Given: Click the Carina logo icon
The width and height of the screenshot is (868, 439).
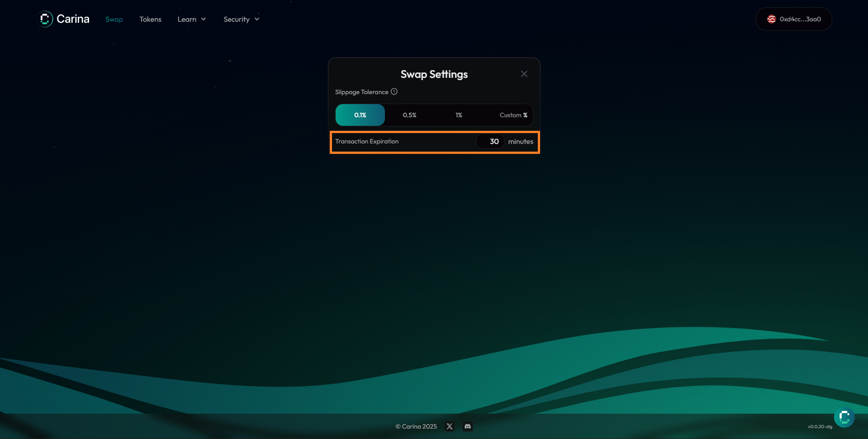Looking at the screenshot, I should point(45,19).
